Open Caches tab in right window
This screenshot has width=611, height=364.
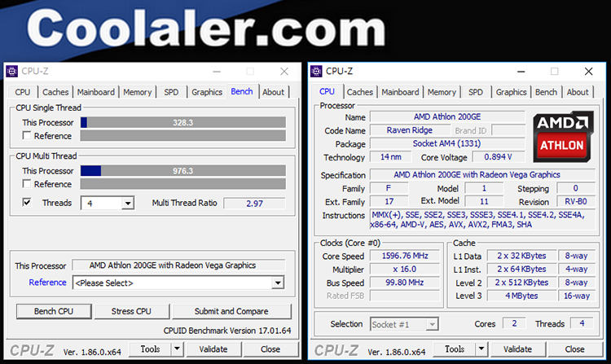[x=360, y=92]
